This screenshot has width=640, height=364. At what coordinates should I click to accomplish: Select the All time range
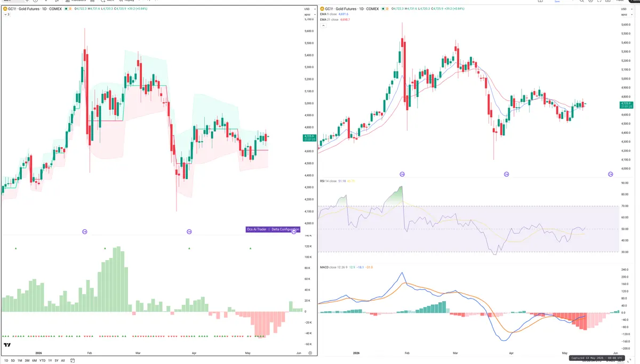63,361
